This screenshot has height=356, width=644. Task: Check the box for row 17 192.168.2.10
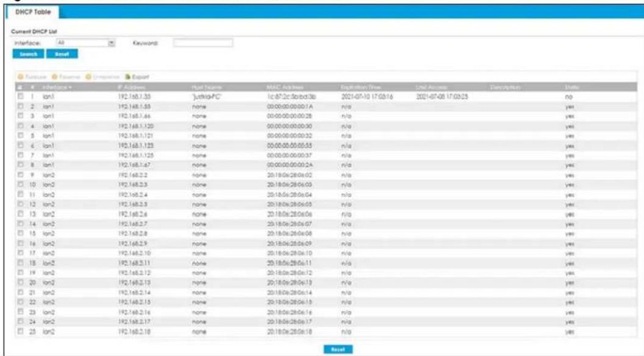coord(21,253)
